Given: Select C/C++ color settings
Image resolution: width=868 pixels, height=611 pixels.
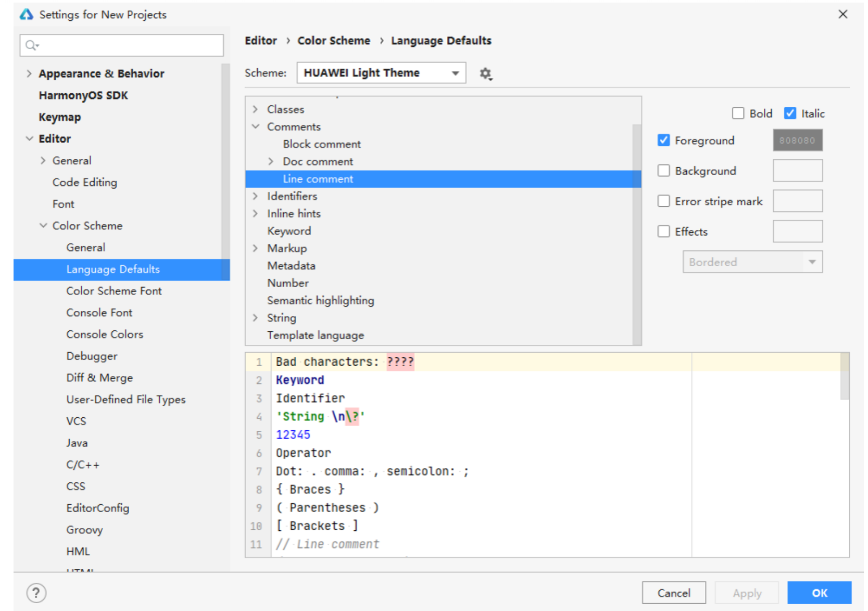Looking at the screenshot, I should [83, 465].
